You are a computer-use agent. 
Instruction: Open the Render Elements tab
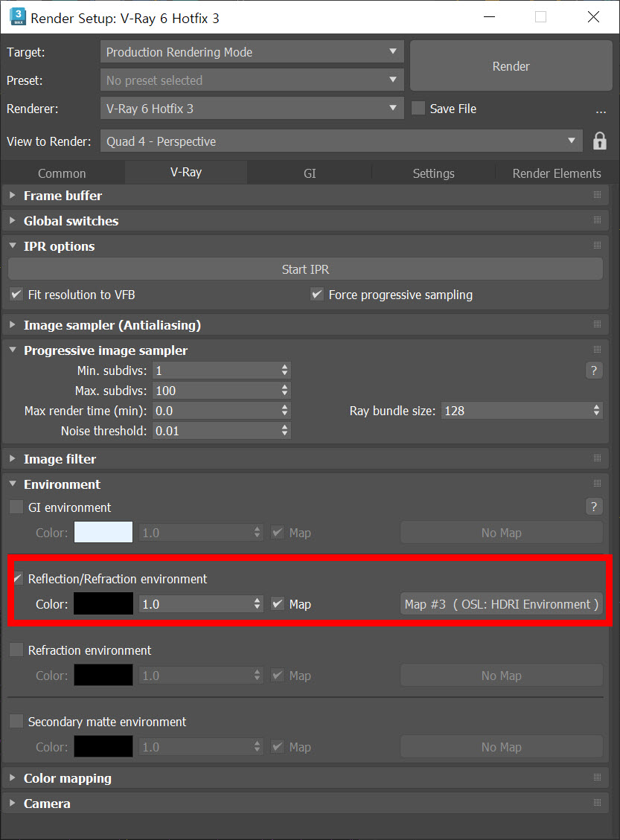(557, 173)
